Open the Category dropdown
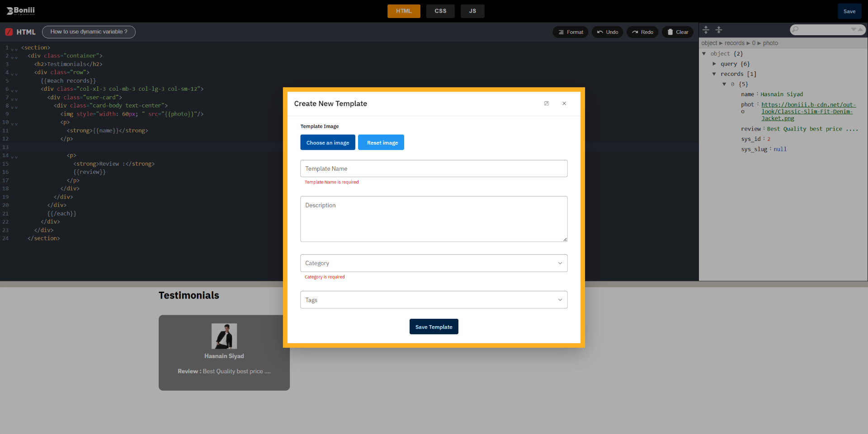Viewport: 868px width, 434px height. point(434,263)
